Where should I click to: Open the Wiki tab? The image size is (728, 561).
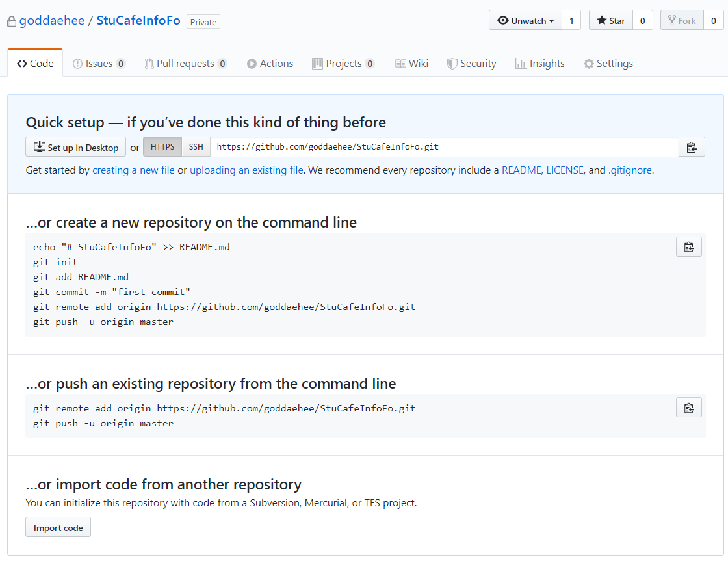click(411, 64)
